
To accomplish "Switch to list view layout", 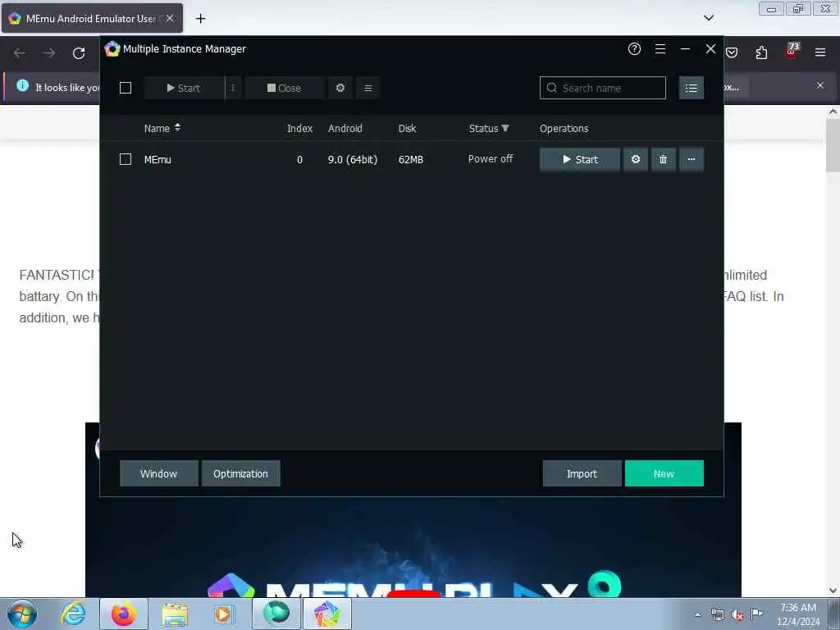I will [691, 88].
